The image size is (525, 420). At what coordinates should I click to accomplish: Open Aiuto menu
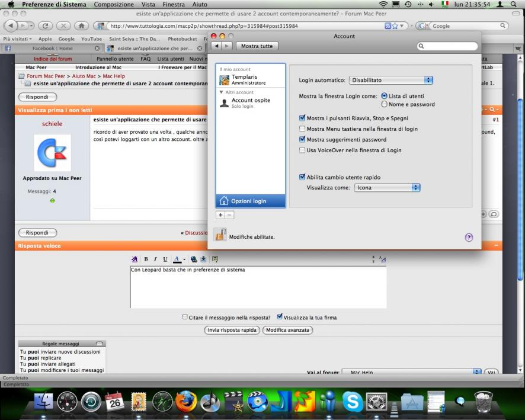click(x=200, y=4)
